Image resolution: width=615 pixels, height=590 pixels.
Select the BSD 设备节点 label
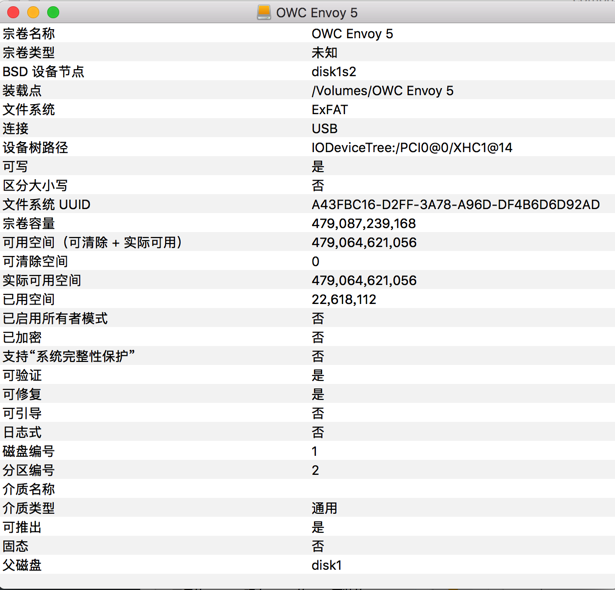(43, 72)
